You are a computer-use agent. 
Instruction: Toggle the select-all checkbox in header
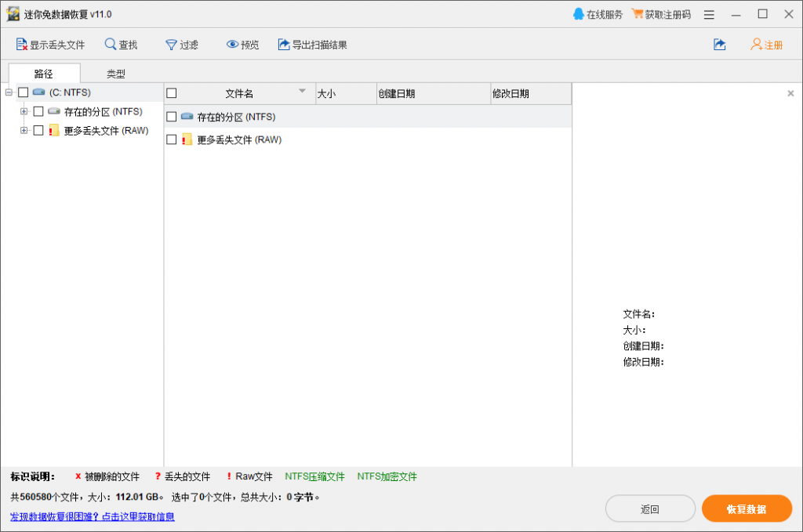click(x=172, y=93)
